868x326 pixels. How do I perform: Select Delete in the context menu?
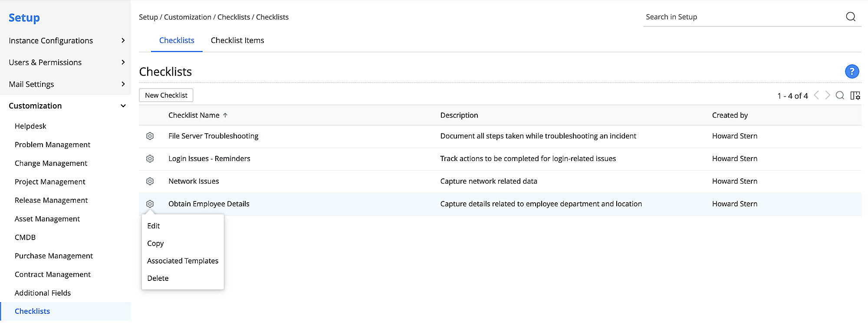(x=158, y=278)
